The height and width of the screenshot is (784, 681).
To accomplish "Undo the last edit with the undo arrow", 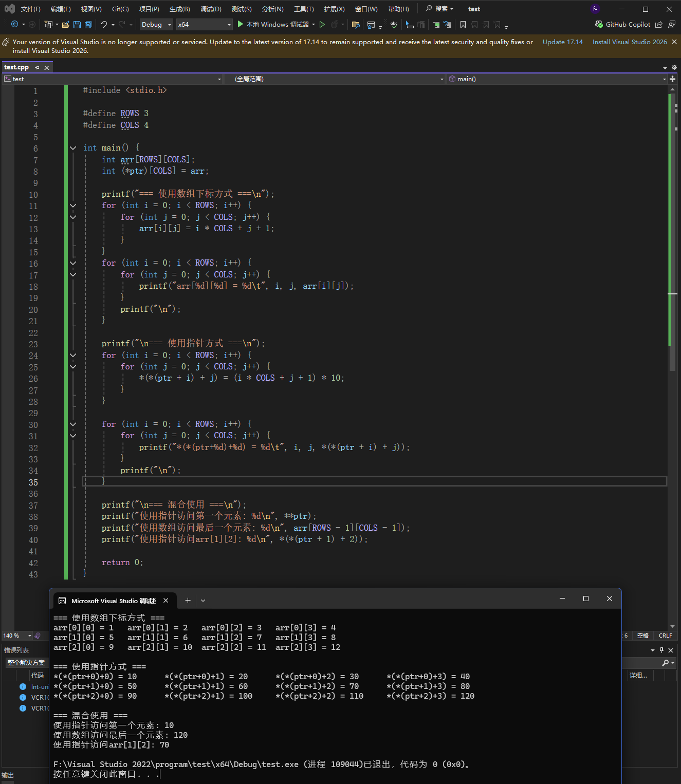I will 104,24.
